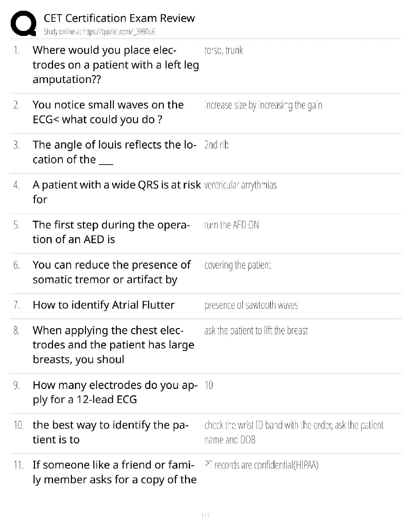Click the 'covering the patient' answer

point(238,265)
